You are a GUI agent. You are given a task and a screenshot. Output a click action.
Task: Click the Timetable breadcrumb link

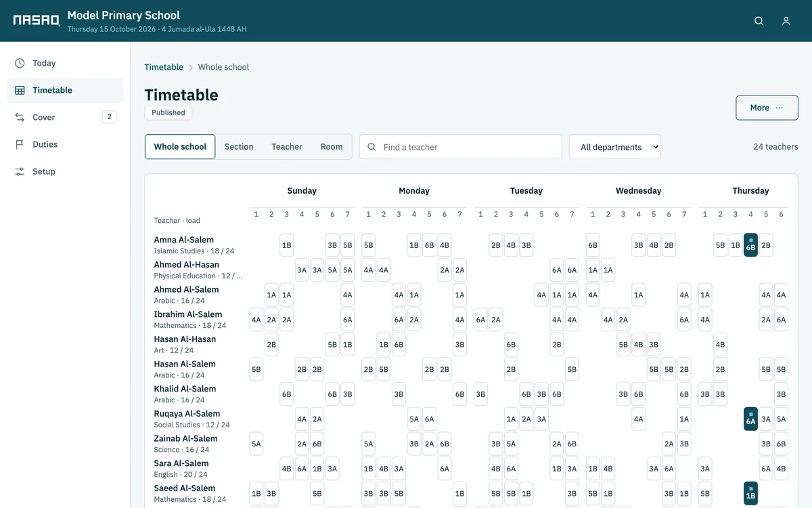point(164,67)
